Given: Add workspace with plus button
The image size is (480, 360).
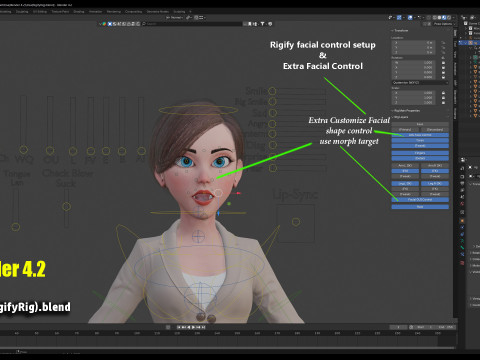Looking at the screenshot, I should pyautogui.click(x=191, y=12).
